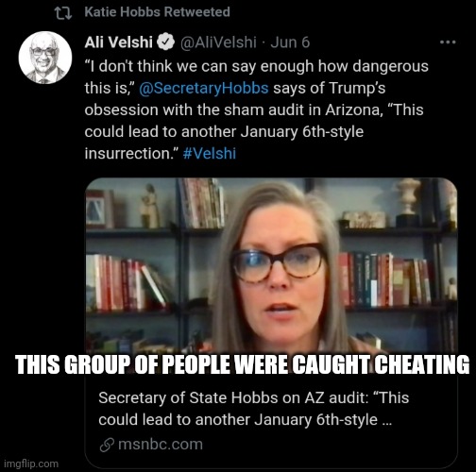The width and height of the screenshot is (476, 472).
Task: Click the #Velshi hashtag
Action: coord(210,154)
